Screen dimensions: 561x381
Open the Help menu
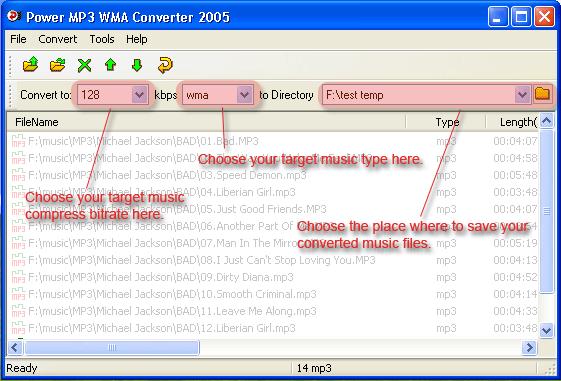click(137, 39)
